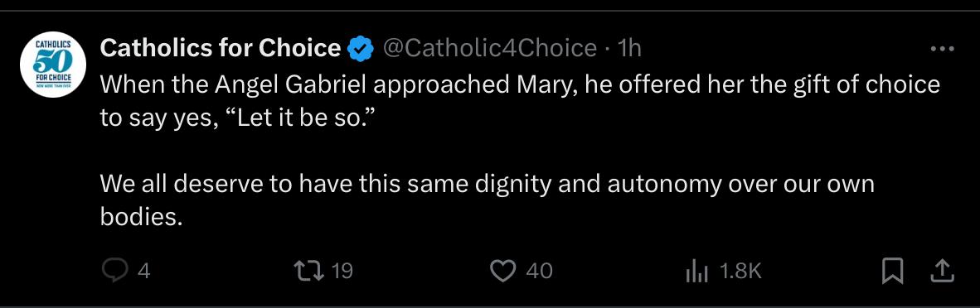This screenshot has width=980, height=308.
Task: Click the share upload arrow icon
Action: pos(943,271)
